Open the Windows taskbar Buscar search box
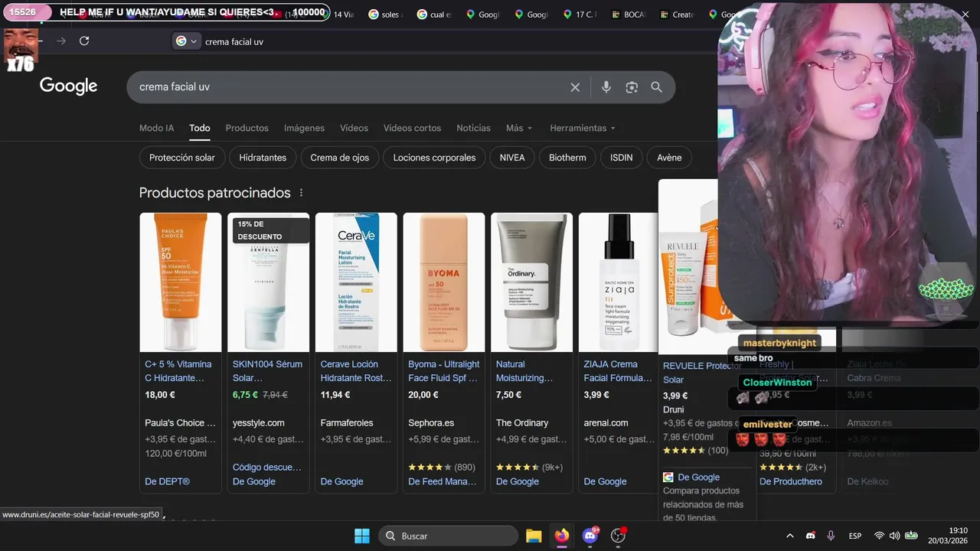The height and width of the screenshot is (551, 980). 449,536
